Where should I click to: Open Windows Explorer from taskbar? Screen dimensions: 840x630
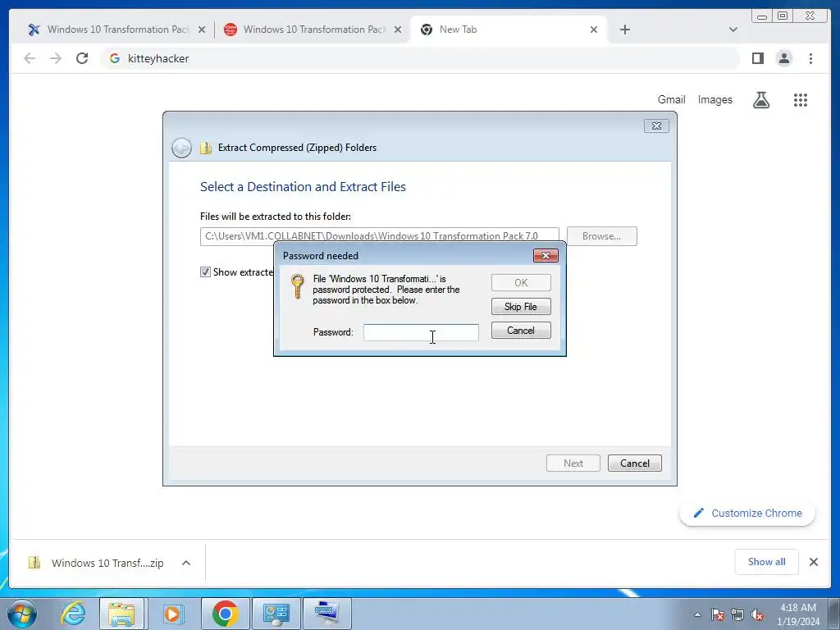tap(121, 614)
